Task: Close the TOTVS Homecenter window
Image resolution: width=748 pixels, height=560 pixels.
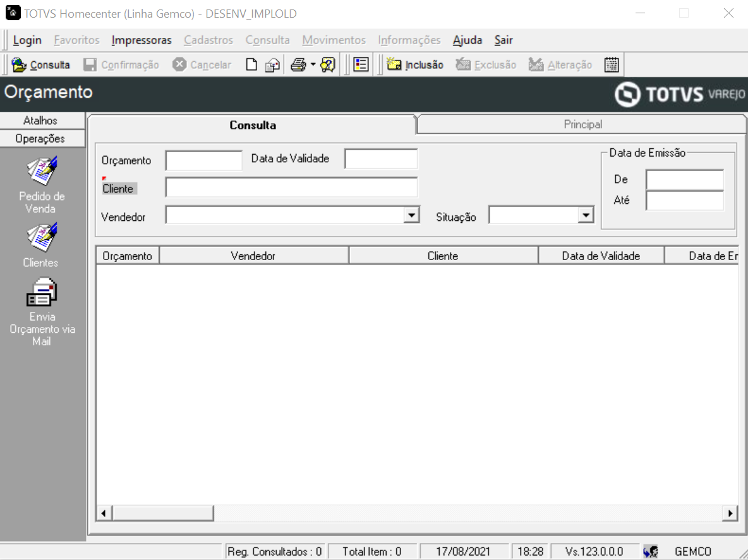Action: click(x=728, y=13)
